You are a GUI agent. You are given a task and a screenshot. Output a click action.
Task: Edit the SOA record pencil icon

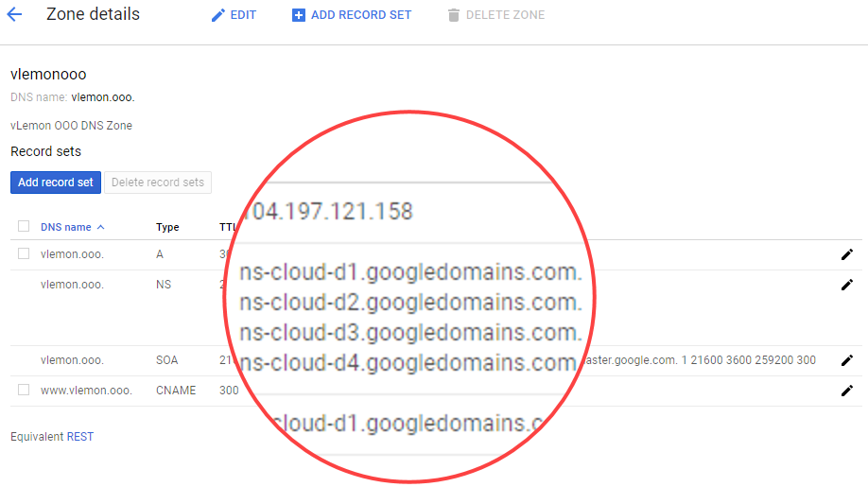tap(846, 360)
